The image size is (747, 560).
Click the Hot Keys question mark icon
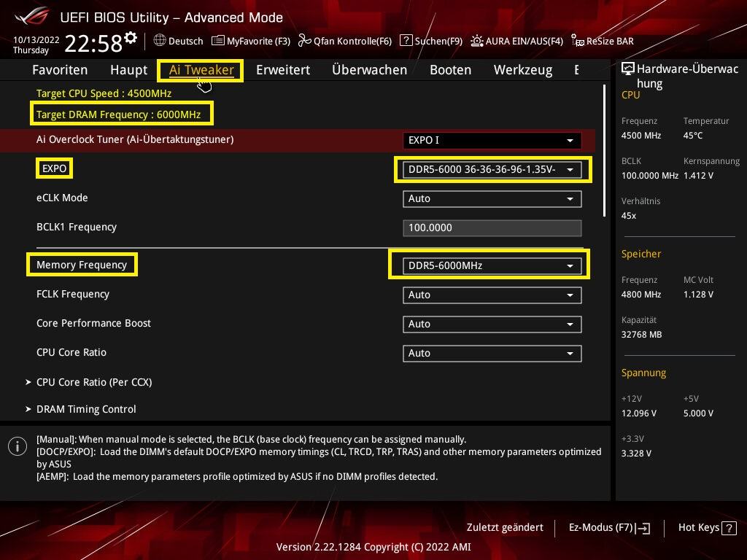click(x=729, y=528)
